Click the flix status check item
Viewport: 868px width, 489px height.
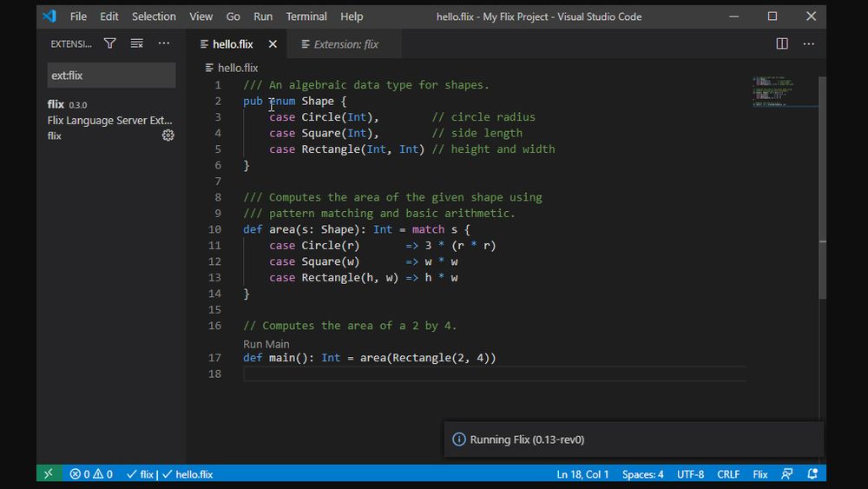point(140,474)
